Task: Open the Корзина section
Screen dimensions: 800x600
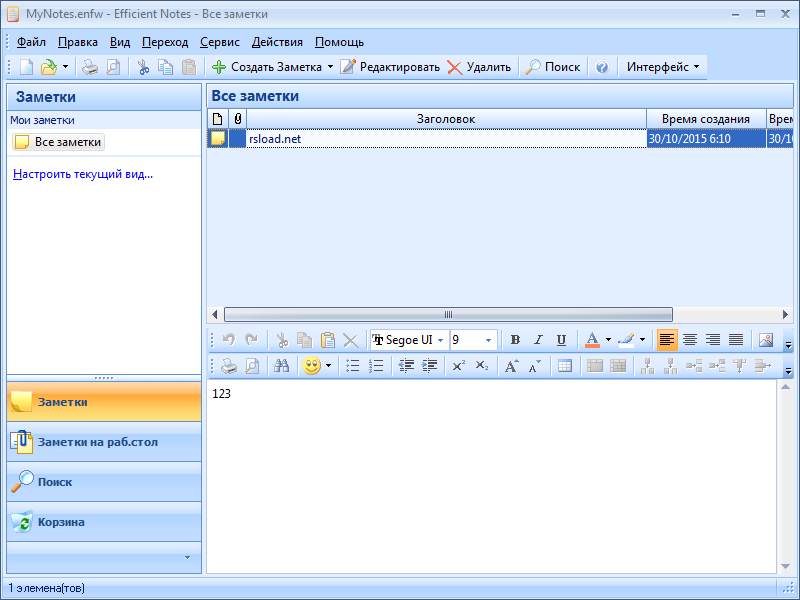Action: pyautogui.click(x=104, y=522)
